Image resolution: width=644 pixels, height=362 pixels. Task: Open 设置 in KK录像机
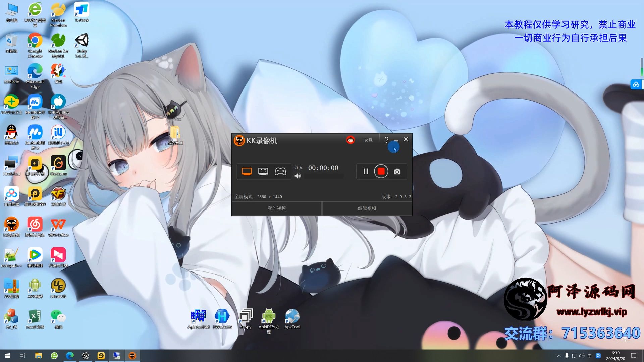[368, 140]
